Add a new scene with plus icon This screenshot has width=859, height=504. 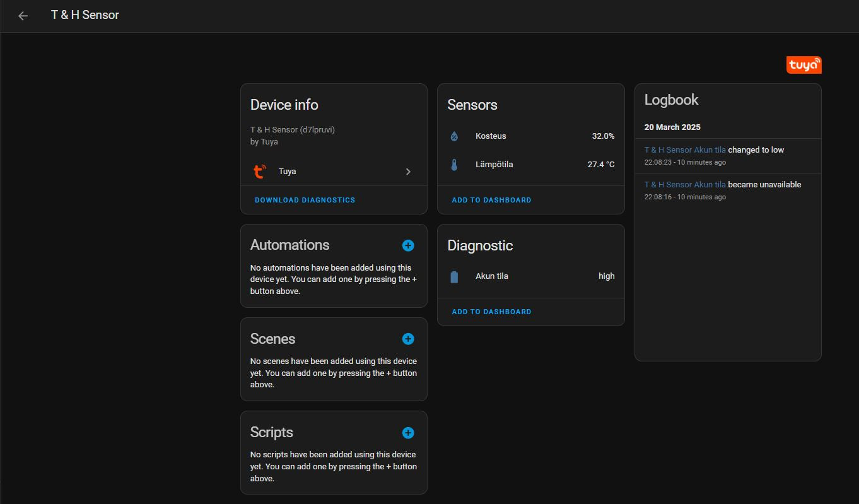click(408, 339)
